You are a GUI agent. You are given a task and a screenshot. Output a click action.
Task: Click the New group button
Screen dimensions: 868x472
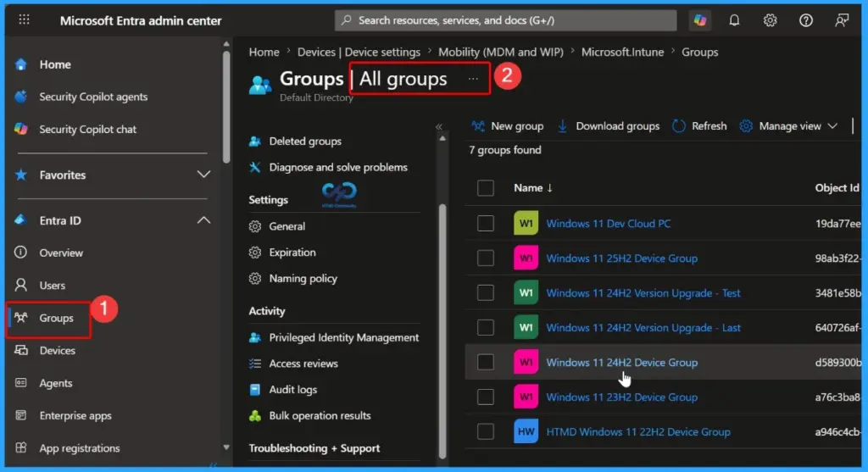point(507,126)
